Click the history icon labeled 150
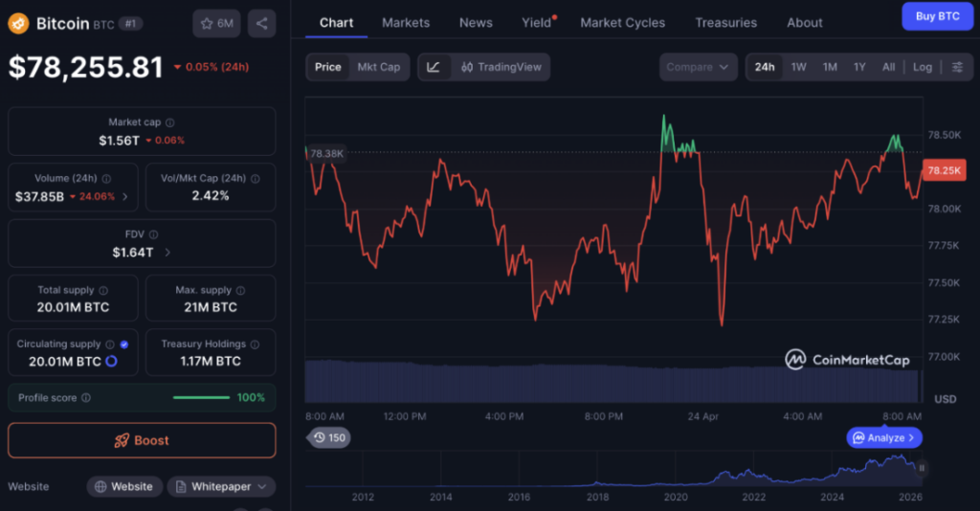This screenshot has width=980, height=511. pyautogui.click(x=328, y=437)
